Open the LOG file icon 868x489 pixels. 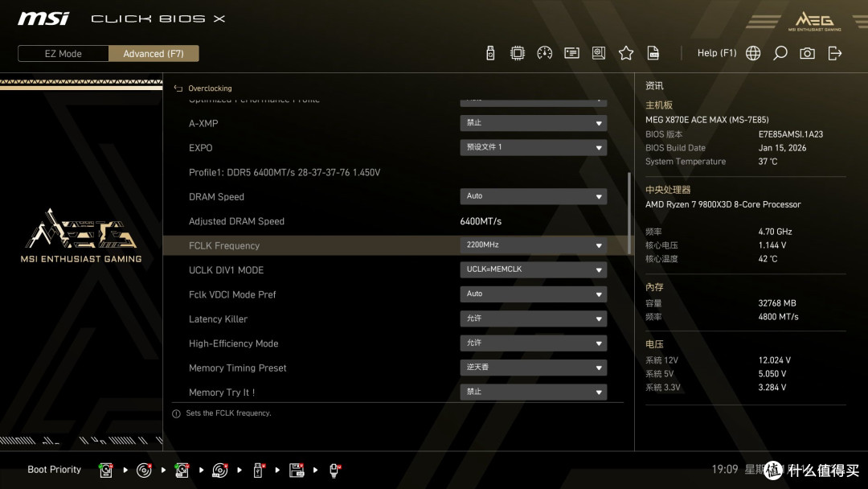[653, 53]
